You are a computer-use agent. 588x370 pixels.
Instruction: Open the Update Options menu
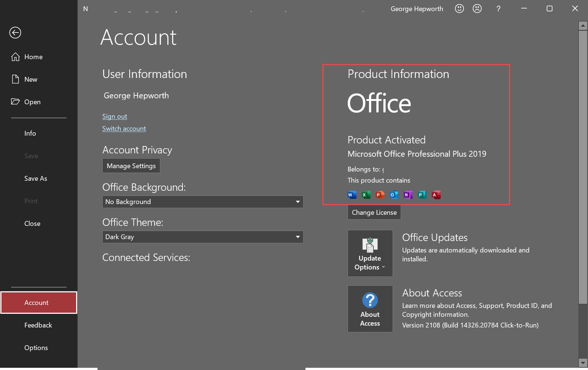tap(370, 253)
